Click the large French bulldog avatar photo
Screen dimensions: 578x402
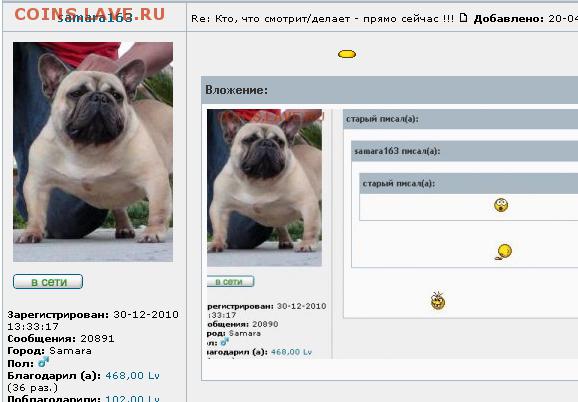93,152
